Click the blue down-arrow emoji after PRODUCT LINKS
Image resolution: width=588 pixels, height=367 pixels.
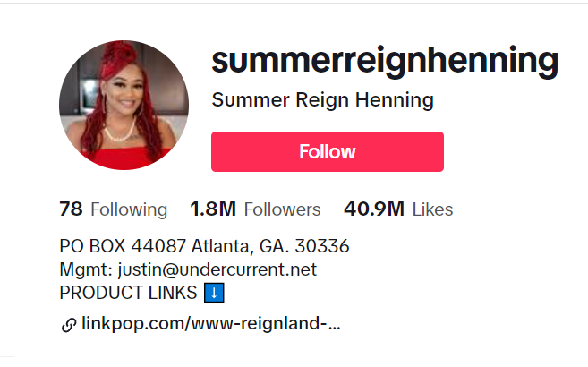coord(214,293)
